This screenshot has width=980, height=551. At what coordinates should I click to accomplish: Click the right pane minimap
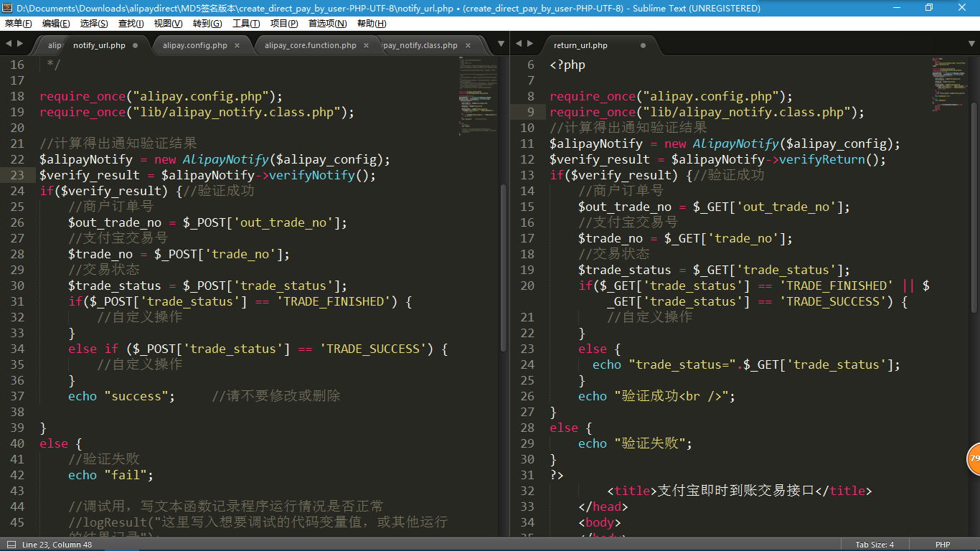click(x=950, y=86)
